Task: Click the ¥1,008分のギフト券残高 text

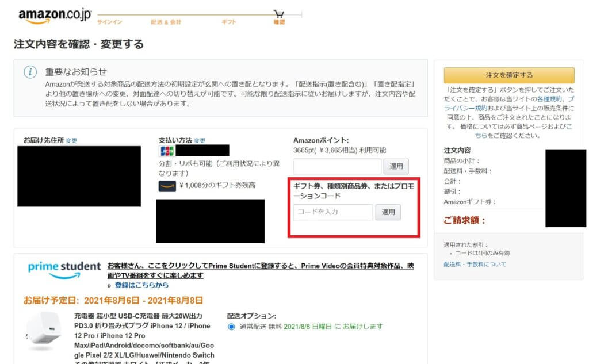Action: [217, 185]
